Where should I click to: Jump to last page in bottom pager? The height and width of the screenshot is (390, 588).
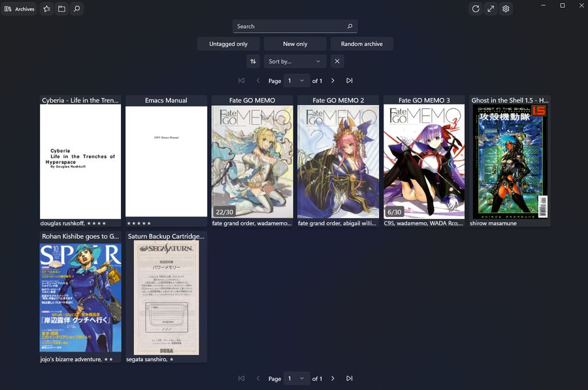point(350,378)
